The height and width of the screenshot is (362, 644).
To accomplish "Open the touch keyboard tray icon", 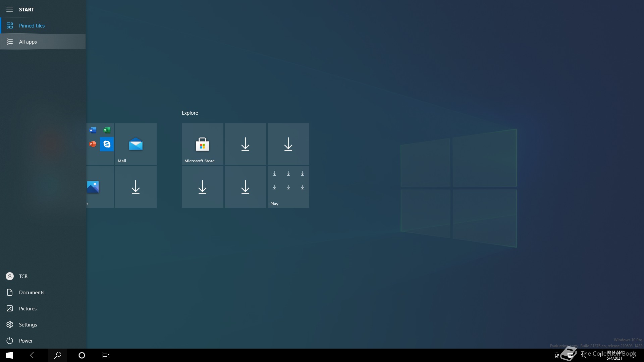I will (597, 355).
